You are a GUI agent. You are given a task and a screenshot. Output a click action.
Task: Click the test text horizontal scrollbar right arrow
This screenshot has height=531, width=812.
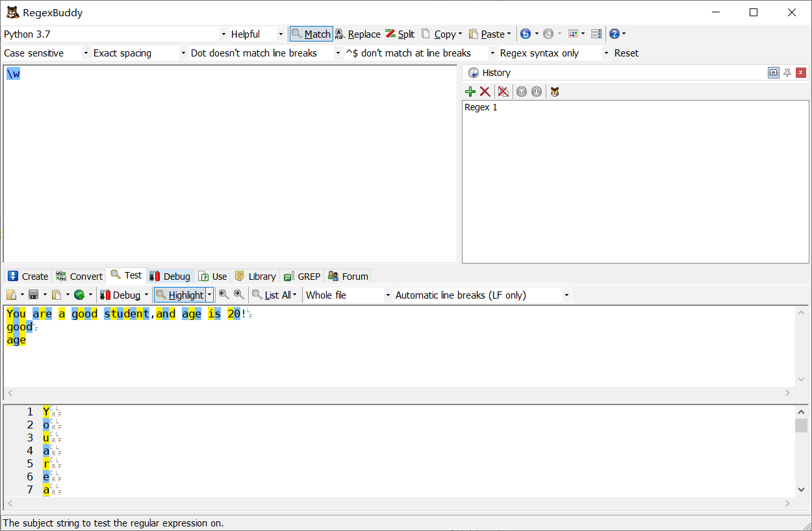click(788, 393)
